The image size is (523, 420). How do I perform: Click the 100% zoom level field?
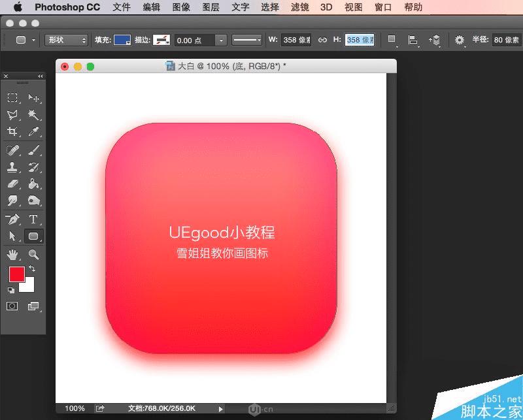(x=75, y=408)
